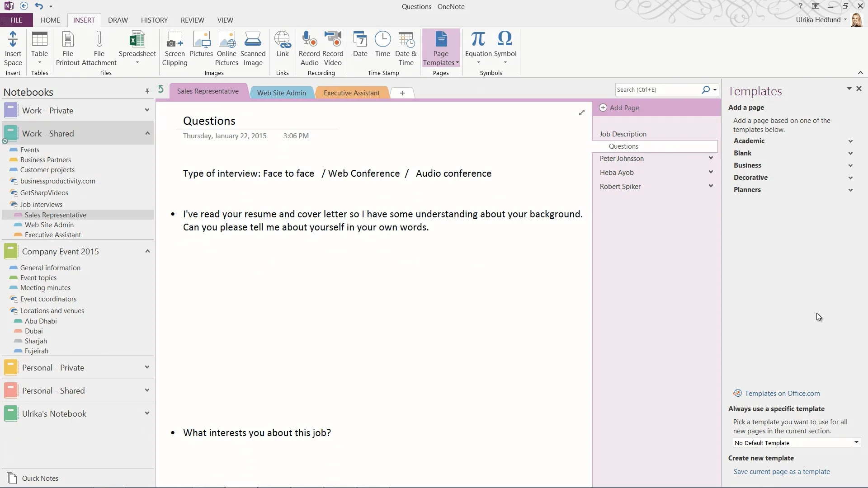Expand Personal - Shared notebook

147,390
